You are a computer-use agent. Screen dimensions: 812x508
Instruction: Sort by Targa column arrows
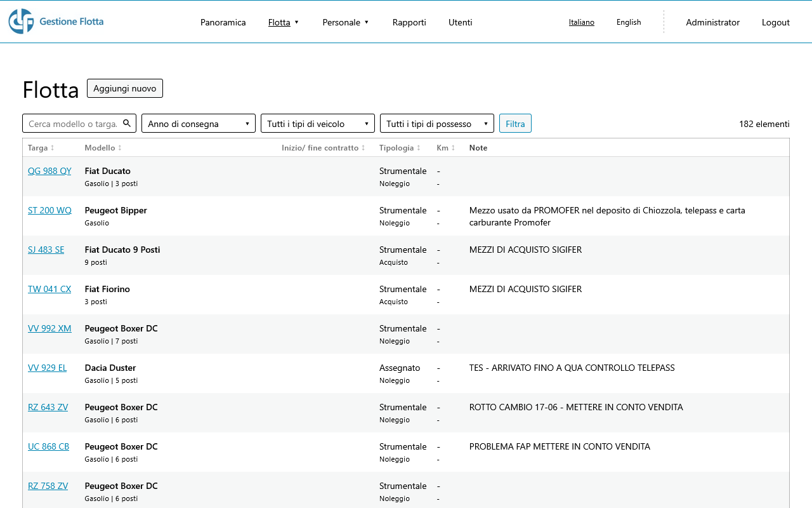click(x=53, y=148)
